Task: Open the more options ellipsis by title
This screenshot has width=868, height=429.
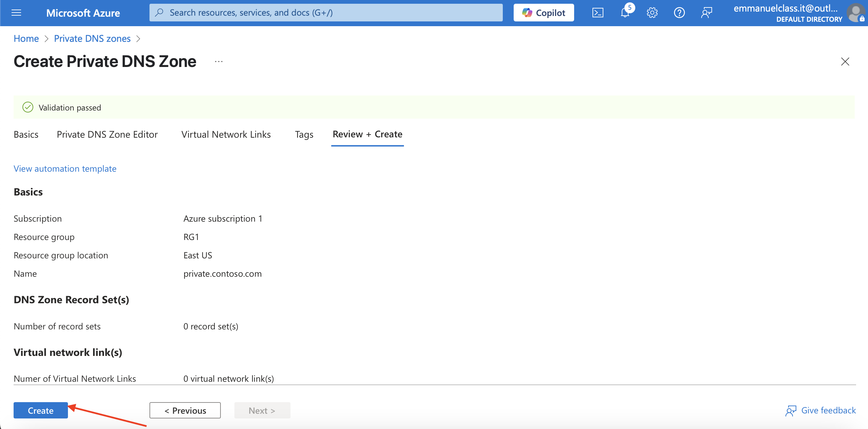Action: 219,62
